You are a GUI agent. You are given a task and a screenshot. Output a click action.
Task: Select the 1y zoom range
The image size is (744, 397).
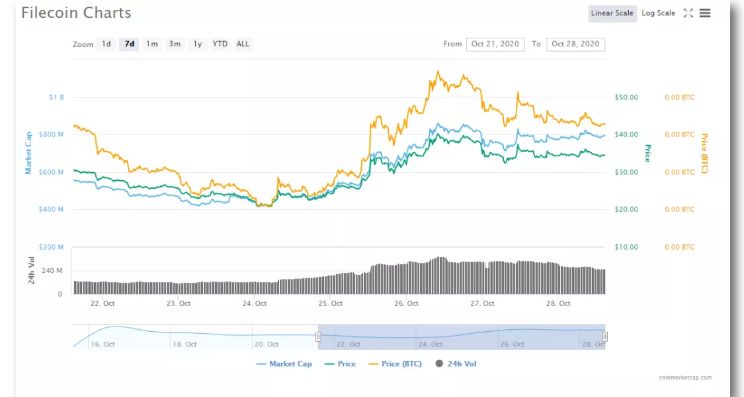[x=197, y=44]
